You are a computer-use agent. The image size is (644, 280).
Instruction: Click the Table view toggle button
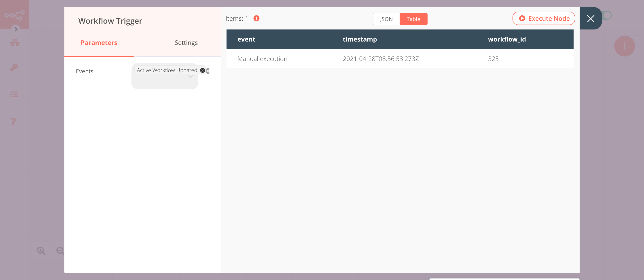point(414,19)
